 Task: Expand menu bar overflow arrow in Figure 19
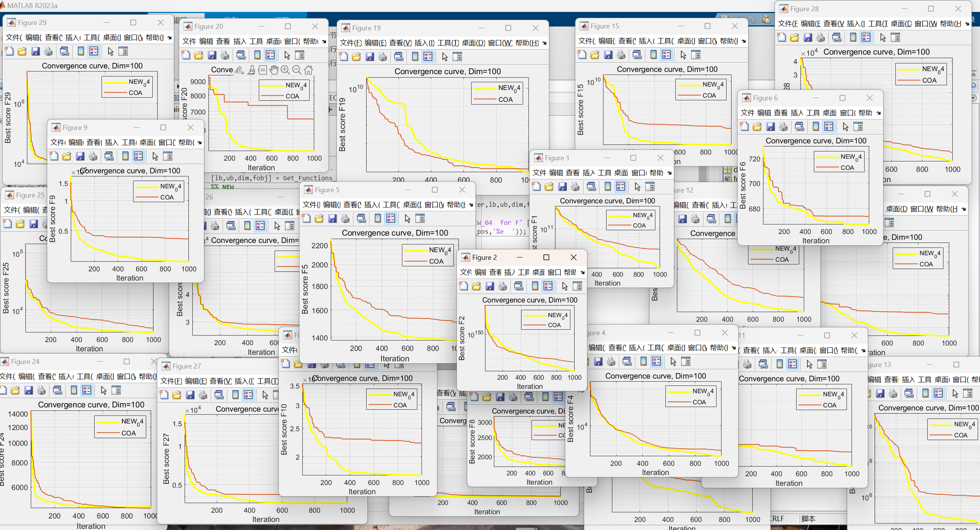point(544,43)
